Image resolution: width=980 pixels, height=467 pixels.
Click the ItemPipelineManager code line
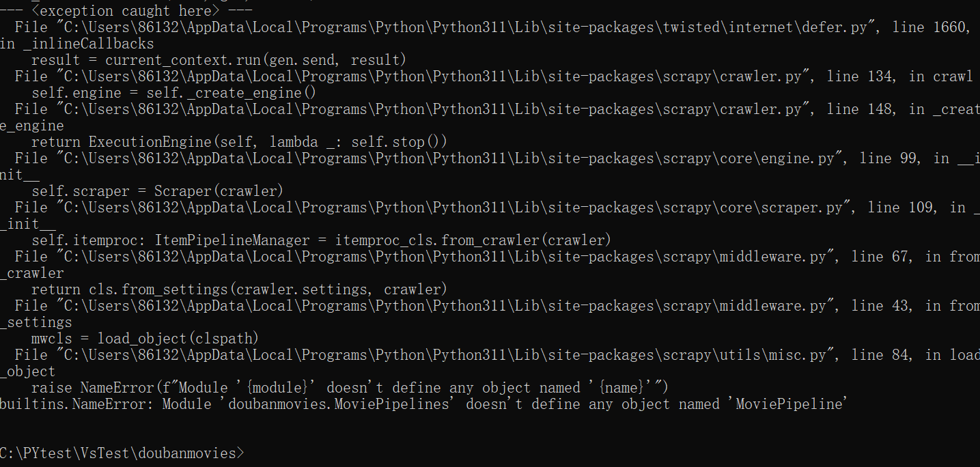pos(321,240)
